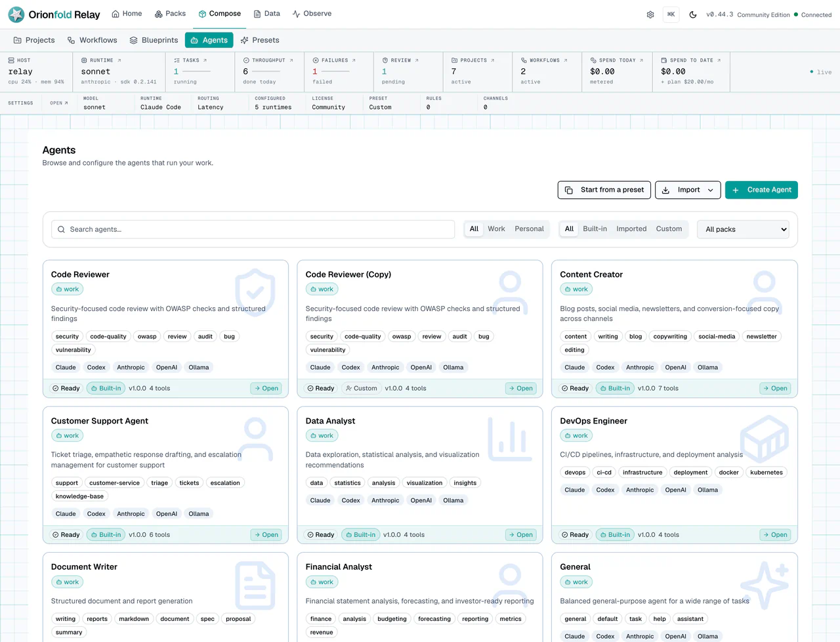Click Financial Analyst person icon
Screen dimensions: 840x642
[510, 585]
